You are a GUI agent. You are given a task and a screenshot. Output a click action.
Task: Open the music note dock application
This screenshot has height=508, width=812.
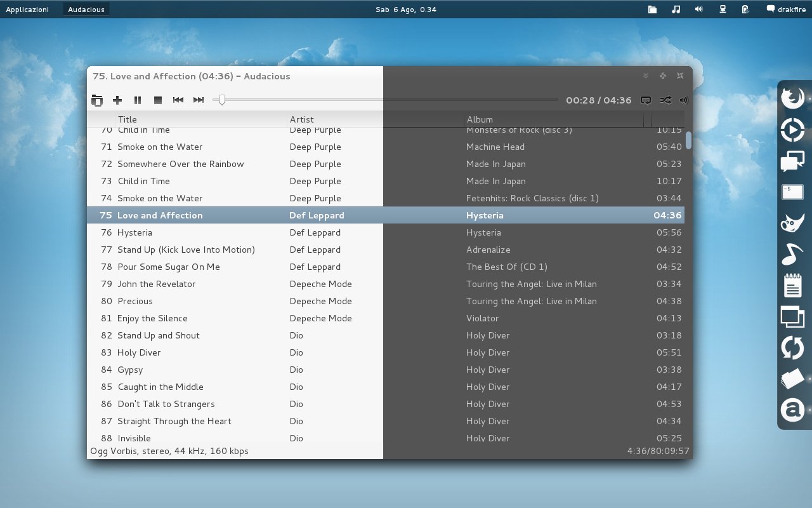tap(792, 255)
